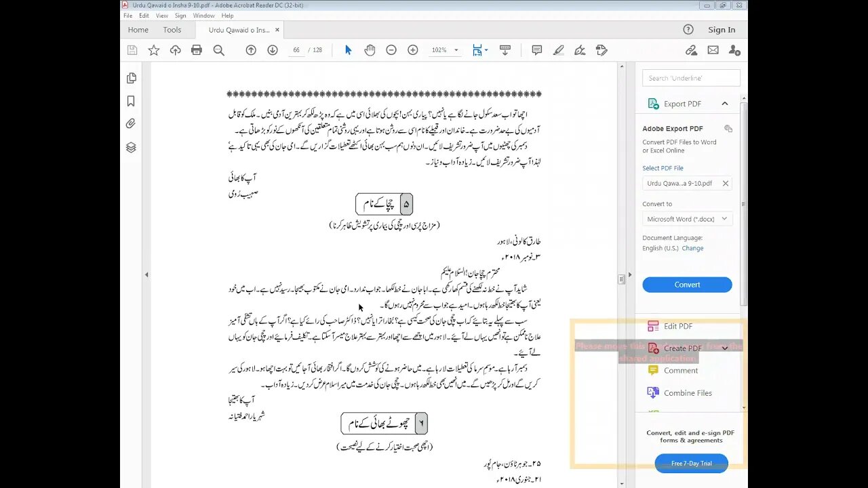This screenshot has width=868, height=488.
Task: Select the highlighter pen tool
Action: point(559,50)
